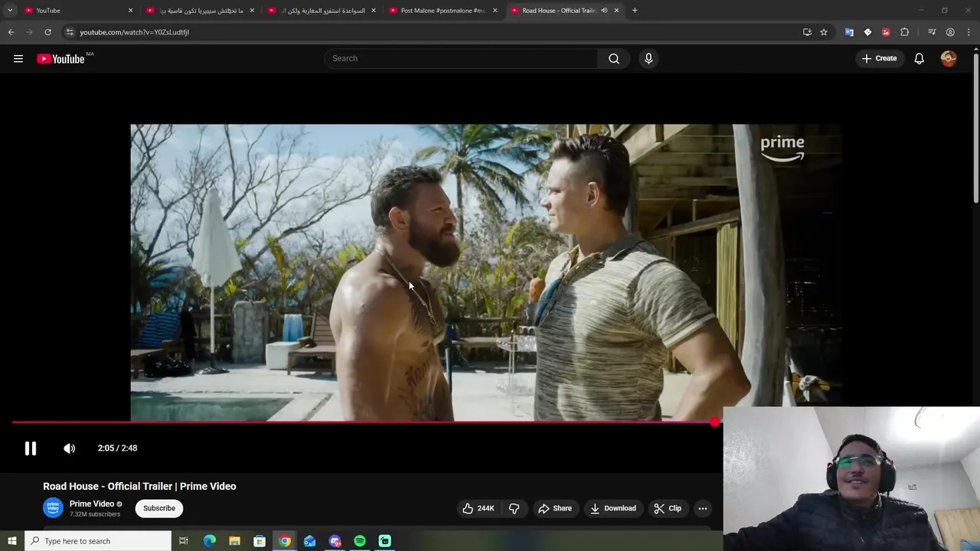Open Chrome three-dot menu
The image size is (980, 551).
tap(969, 32)
